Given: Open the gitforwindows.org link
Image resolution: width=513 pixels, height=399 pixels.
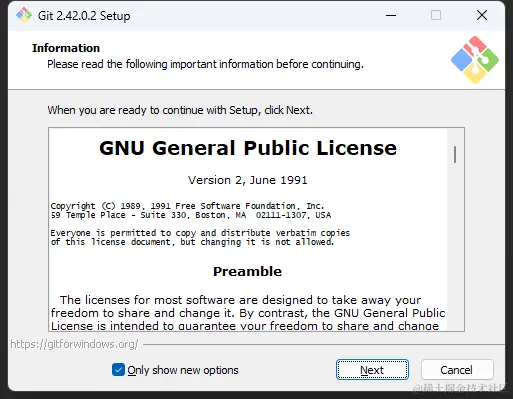Looking at the screenshot, I should [x=74, y=344].
